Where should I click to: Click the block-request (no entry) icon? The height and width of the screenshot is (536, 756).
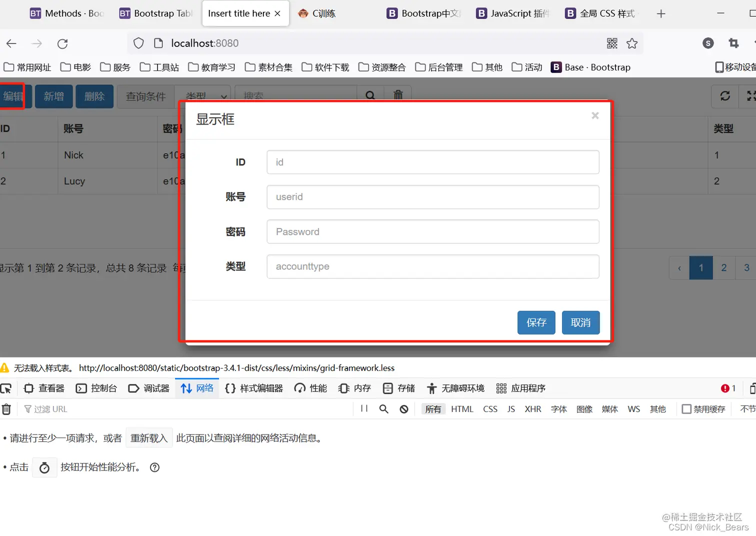(x=404, y=409)
